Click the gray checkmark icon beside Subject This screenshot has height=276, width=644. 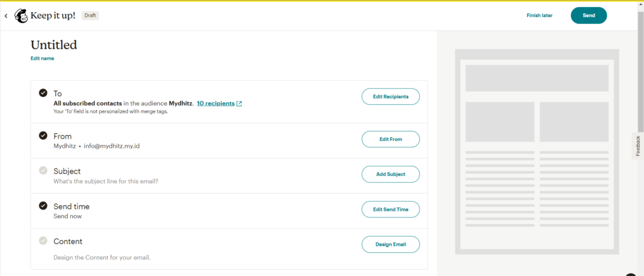click(43, 170)
